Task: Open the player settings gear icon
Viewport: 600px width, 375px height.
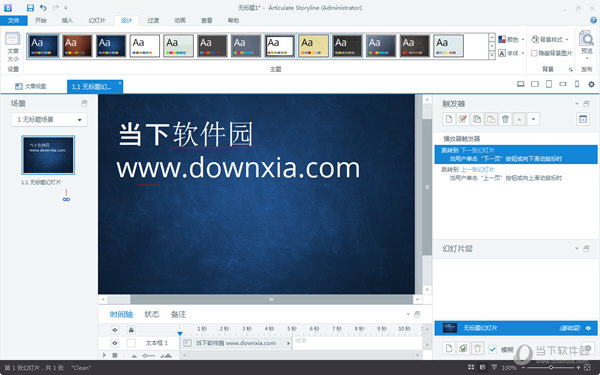Action: 591,84
